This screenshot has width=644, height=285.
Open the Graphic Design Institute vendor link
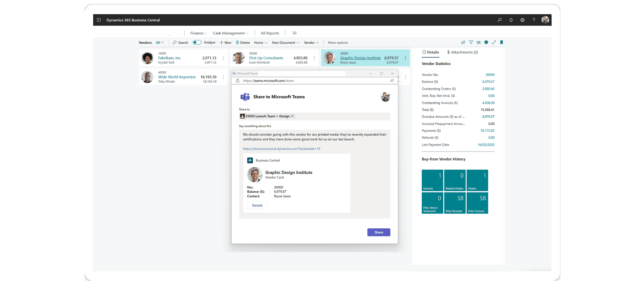(x=360, y=58)
